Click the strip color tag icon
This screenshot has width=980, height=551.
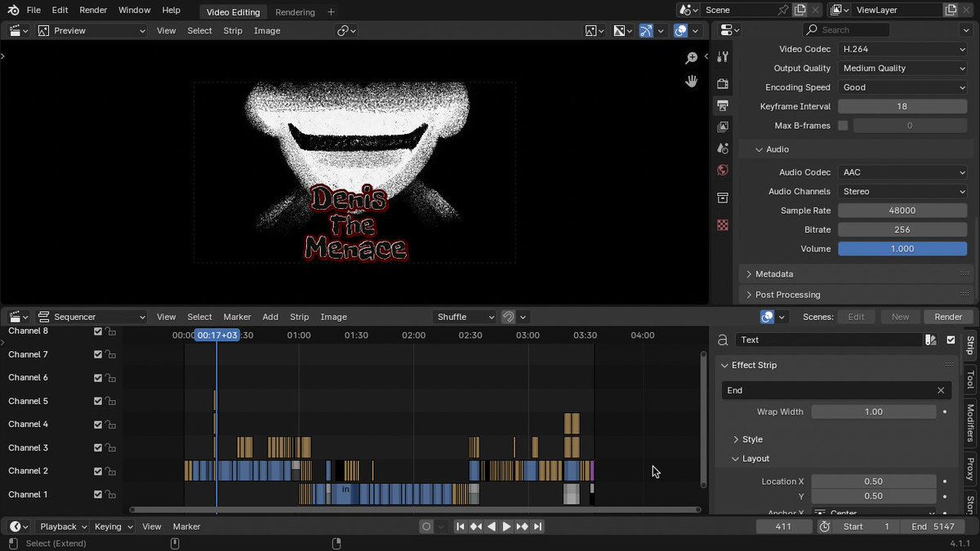(x=930, y=340)
